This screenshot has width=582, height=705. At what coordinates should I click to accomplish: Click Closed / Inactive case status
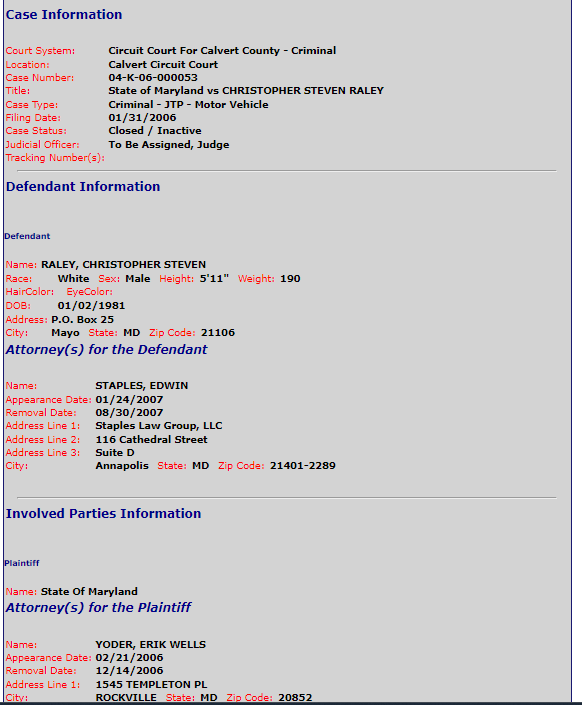tap(155, 130)
